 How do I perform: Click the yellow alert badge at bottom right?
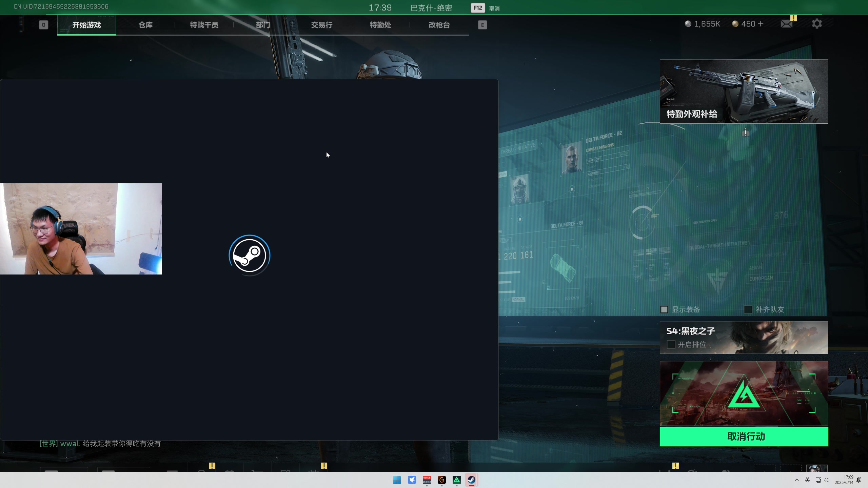click(675, 466)
